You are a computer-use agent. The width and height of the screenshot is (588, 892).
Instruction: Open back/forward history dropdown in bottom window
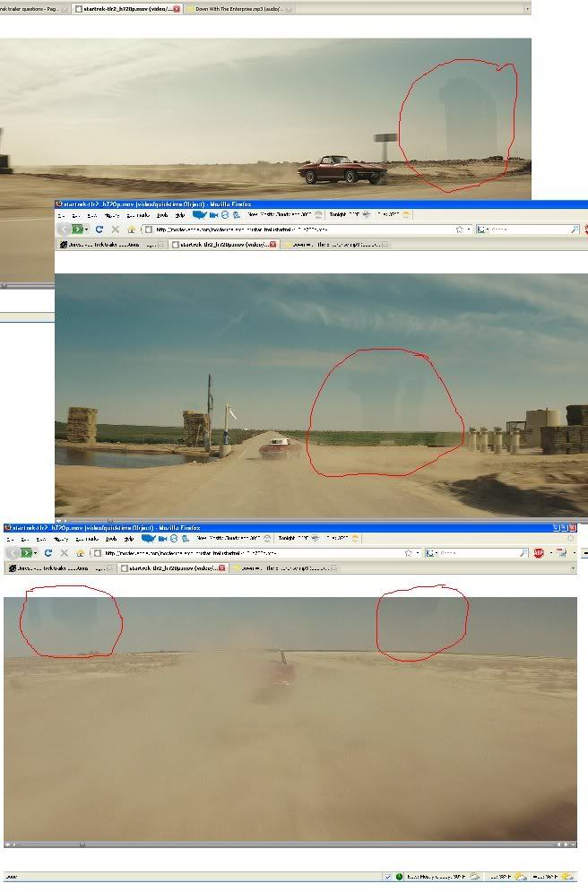(x=35, y=553)
